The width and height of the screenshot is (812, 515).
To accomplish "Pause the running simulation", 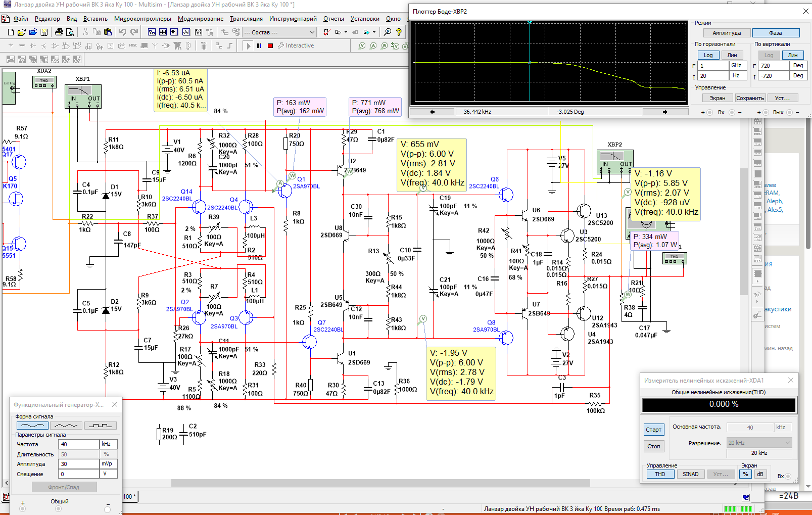I will (259, 45).
